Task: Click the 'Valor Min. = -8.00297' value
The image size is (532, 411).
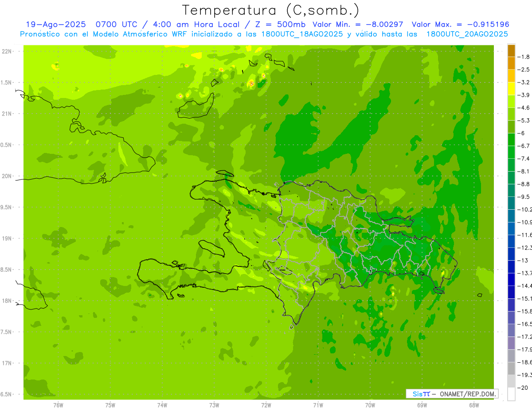Action: (358, 24)
